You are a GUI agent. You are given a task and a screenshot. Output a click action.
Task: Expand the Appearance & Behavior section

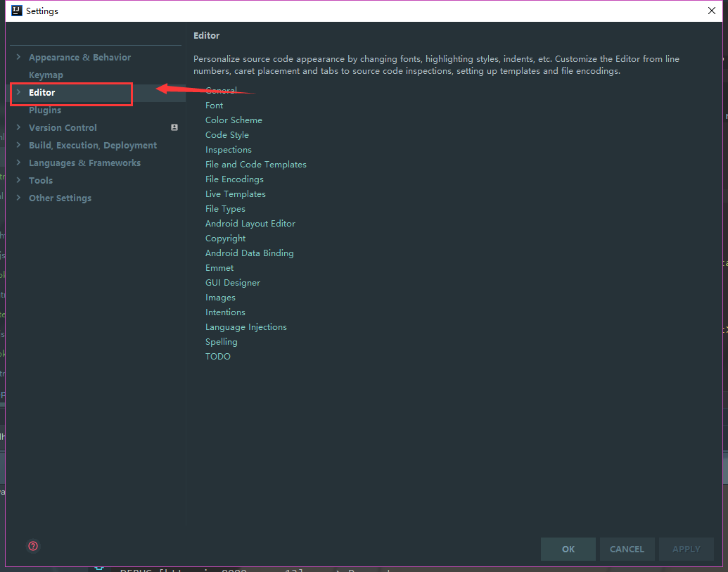pyautogui.click(x=19, y=57)
